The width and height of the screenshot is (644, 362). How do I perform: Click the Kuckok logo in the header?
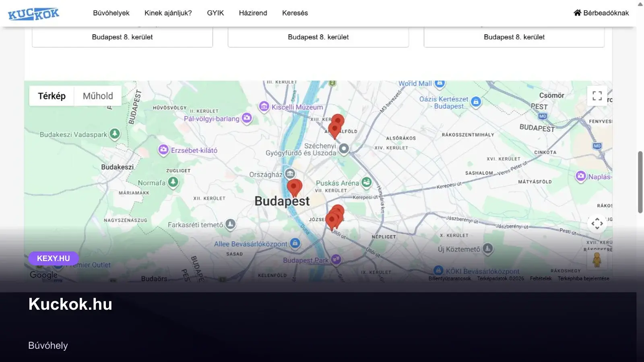tap(33, 14)
